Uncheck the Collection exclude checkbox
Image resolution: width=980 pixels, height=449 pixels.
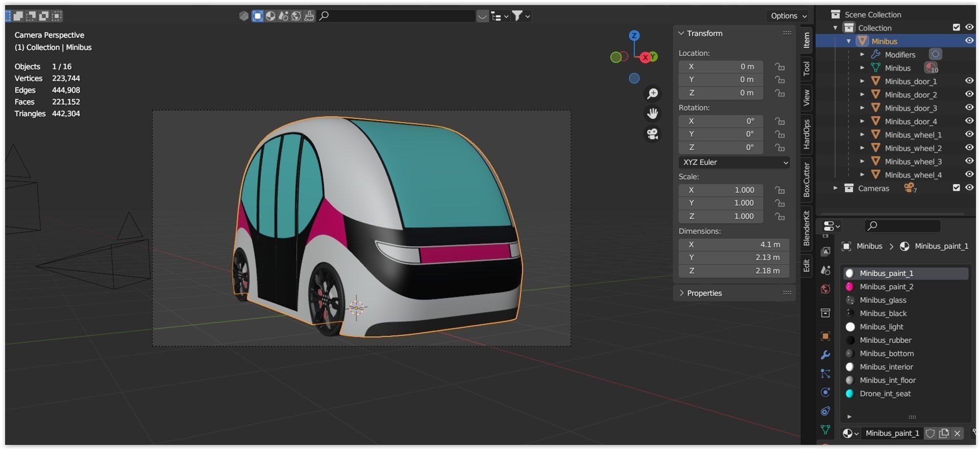coord(957,28)
